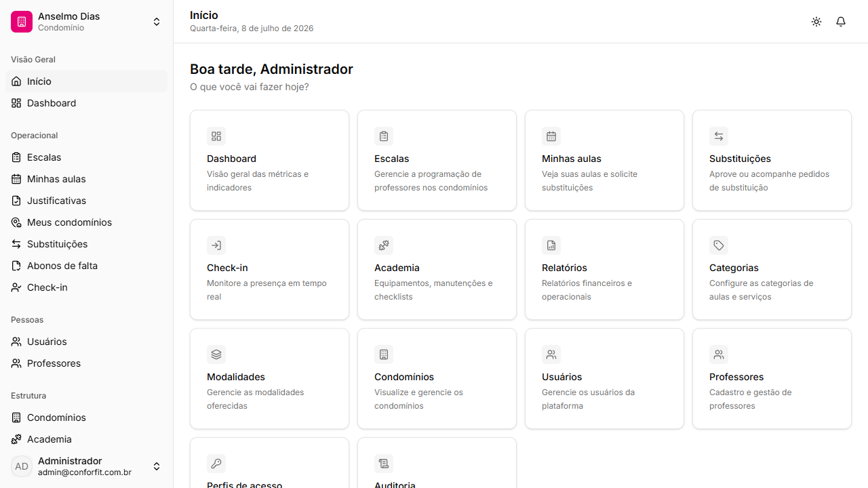The image size is (868, 488).
Task: Click the Condomínios card building icon
Action: [384, 354]
